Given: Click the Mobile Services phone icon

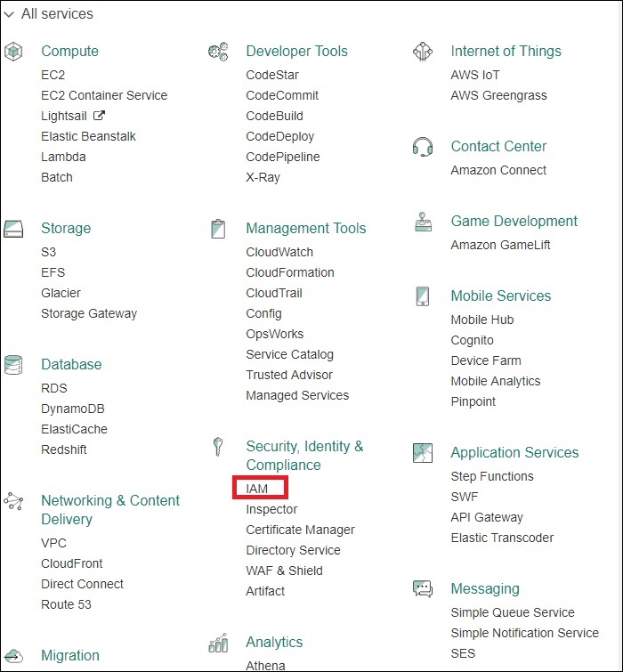Looking at the screenshot, I should [x=423, y=296].
